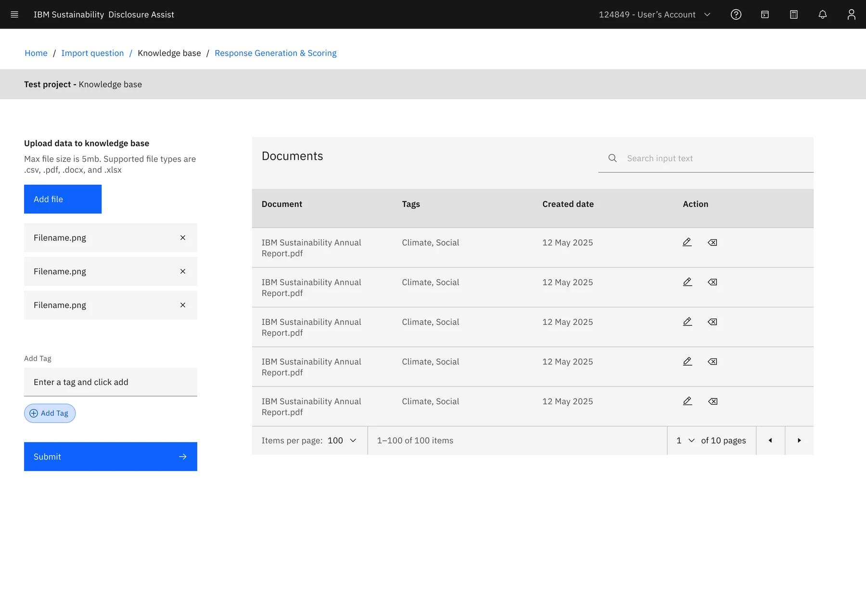Open the notifications bell
866x616 pixels.
[823, 14]
